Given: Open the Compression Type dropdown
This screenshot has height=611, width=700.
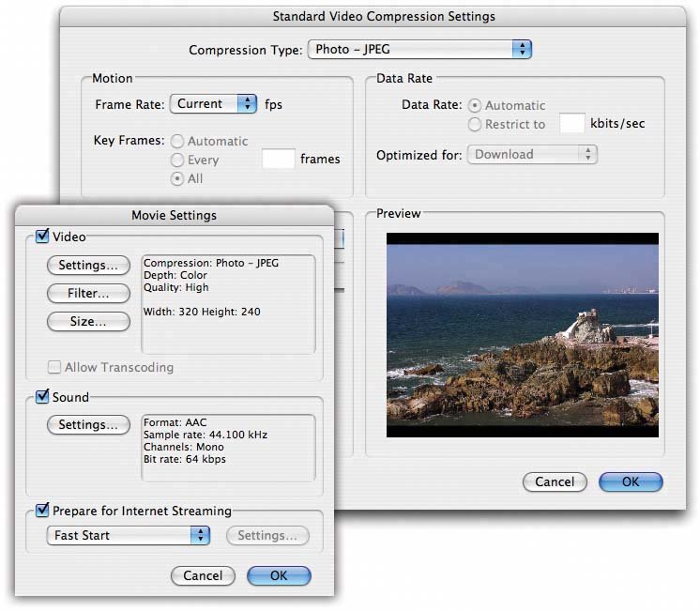Looking at the screenshot, I should tap(419, 49).
